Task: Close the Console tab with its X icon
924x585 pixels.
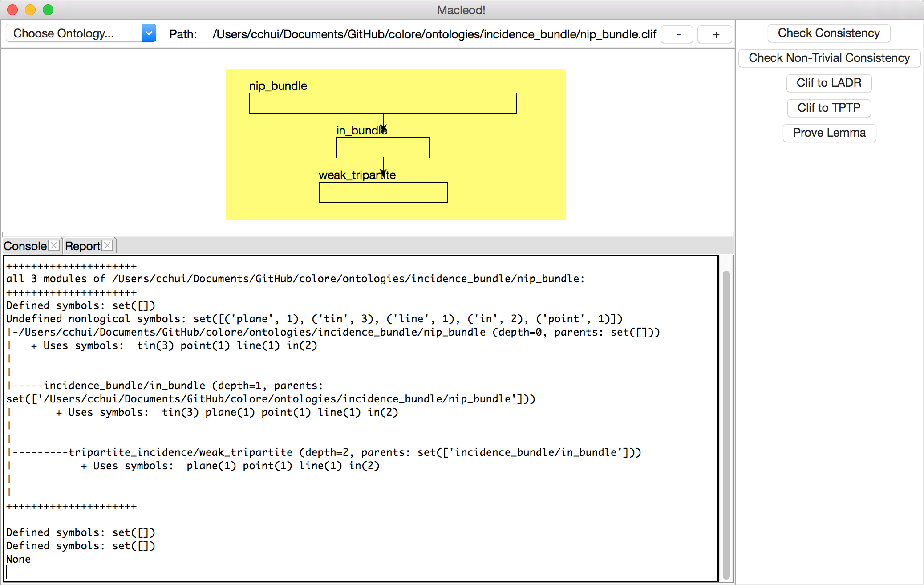Action: (x=54, y=245)
